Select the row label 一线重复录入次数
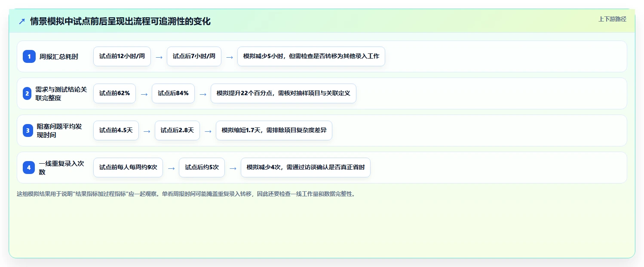The height and width of the screenshot is (267, 644). 61,168
